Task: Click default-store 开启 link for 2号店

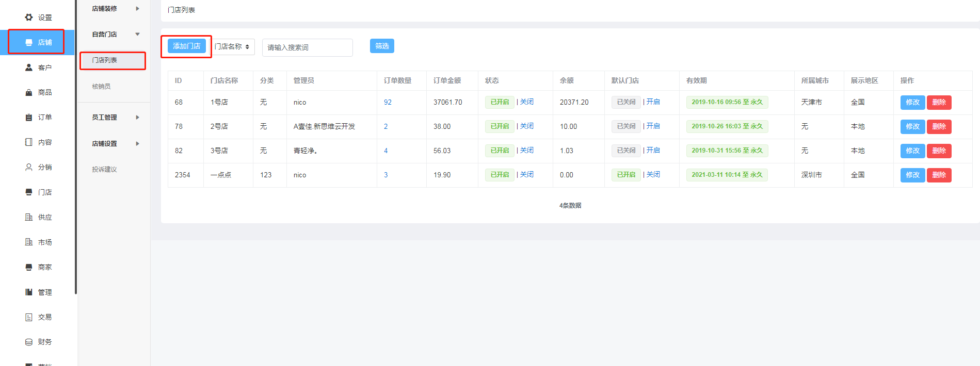Action: tap(653, 126)
